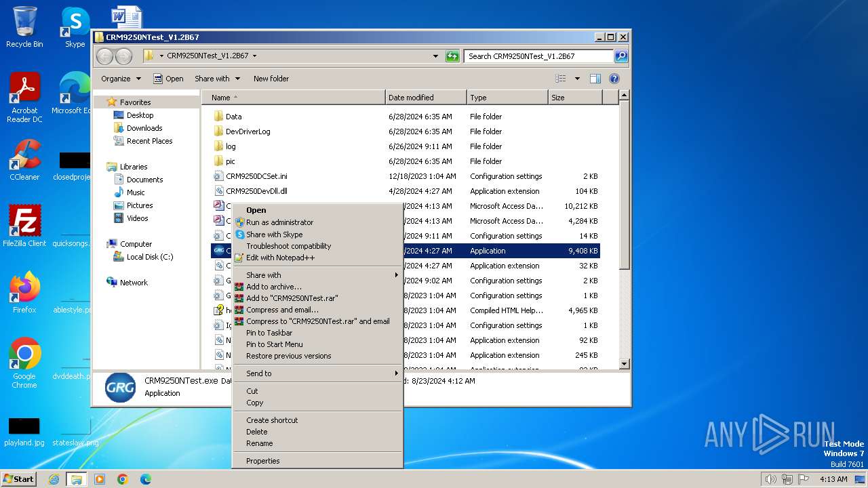The height and width of the screenshot is (488, 868).
Task: Choose Create shortcut menu entry
Action: (317, 420)
